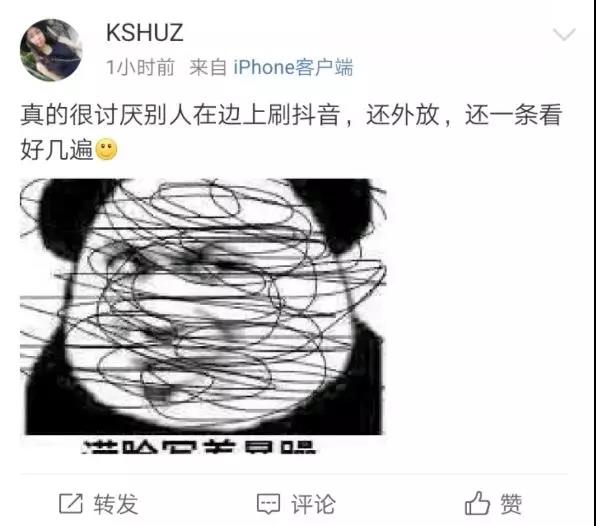Tap the post text about 抖音
The width and height of the screenshot is (596, 526).
(291, 114)
